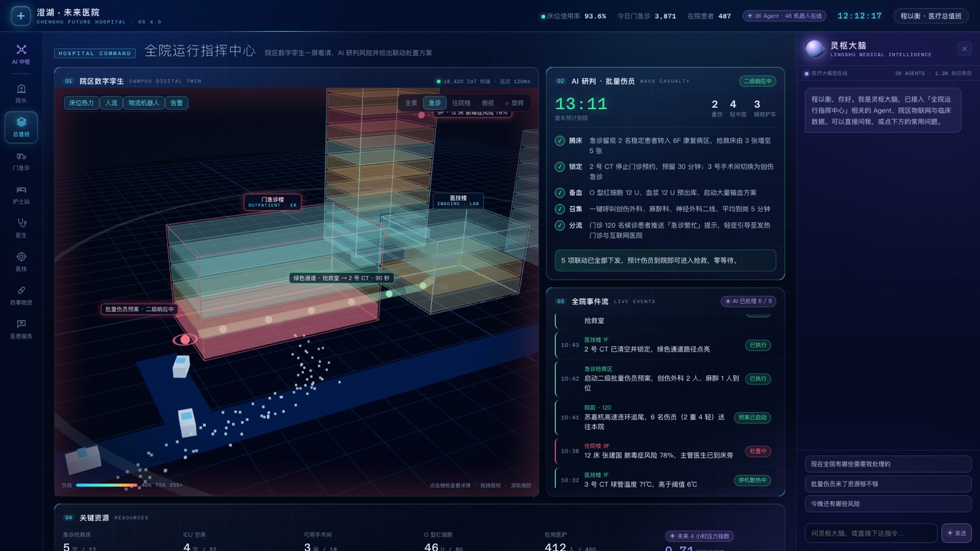Toggle 旋转 auto-rotation of the twin
This screenshot has height=551, width=980.
point(514,103)
